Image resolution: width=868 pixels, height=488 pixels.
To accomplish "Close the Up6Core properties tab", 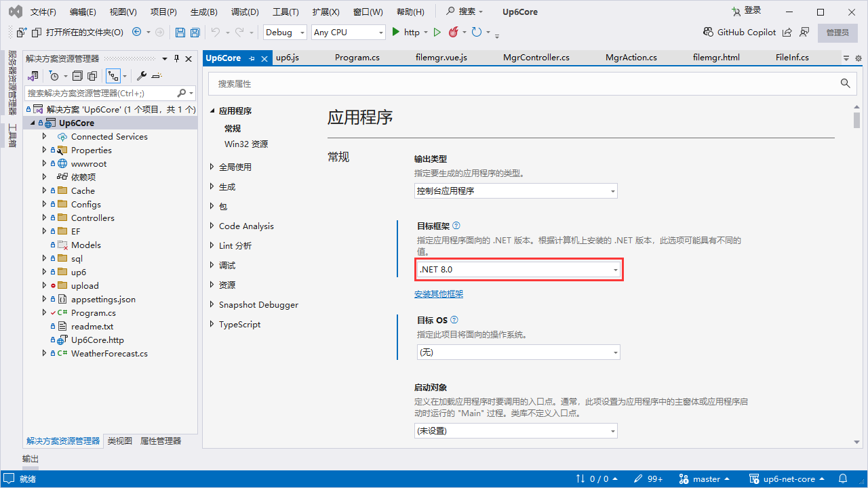I will pyautogui.click(x=263, y=58).
